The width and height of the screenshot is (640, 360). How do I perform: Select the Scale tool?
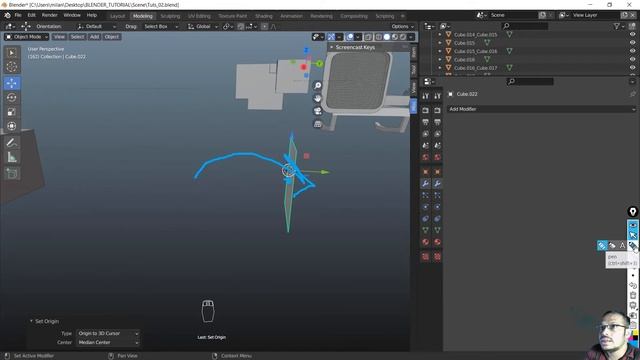coord(11,111)
